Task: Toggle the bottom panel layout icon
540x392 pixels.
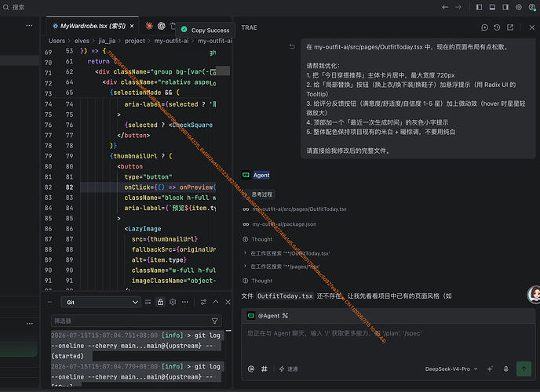Action: click(x=492, y=7)
